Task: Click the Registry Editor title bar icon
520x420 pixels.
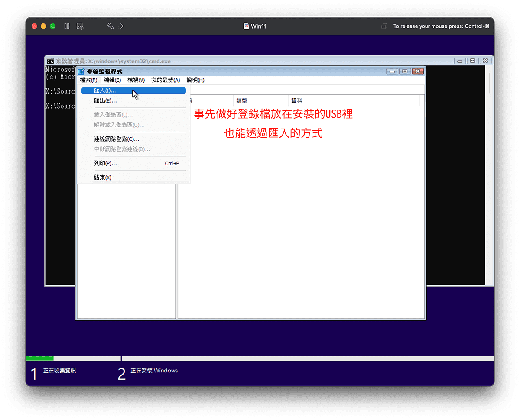Action: point(80,71)
